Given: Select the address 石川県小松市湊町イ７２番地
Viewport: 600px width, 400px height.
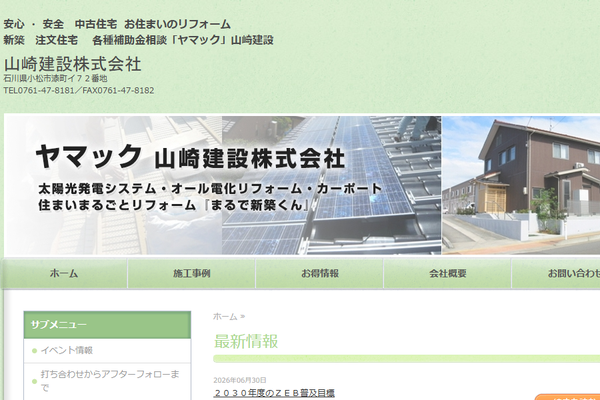Looking at the screenshot, I should coord(55,78).
